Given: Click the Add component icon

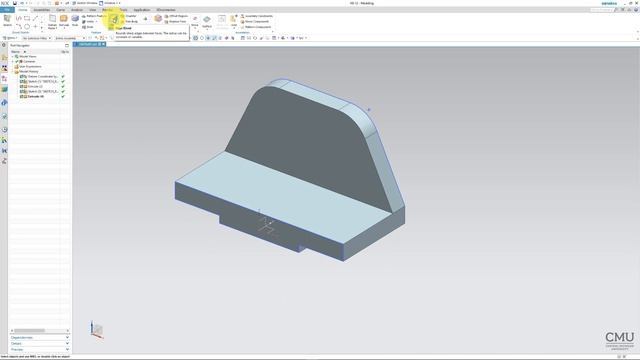Looking at the screenshot, I should pyautogui.click(x=234, y=20).
